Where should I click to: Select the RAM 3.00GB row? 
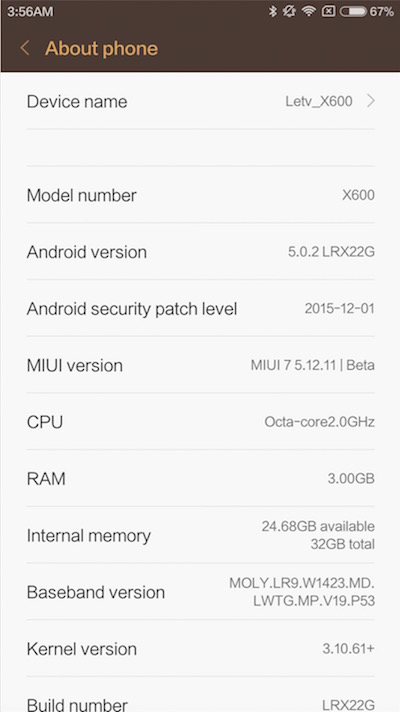click(200, 479)
